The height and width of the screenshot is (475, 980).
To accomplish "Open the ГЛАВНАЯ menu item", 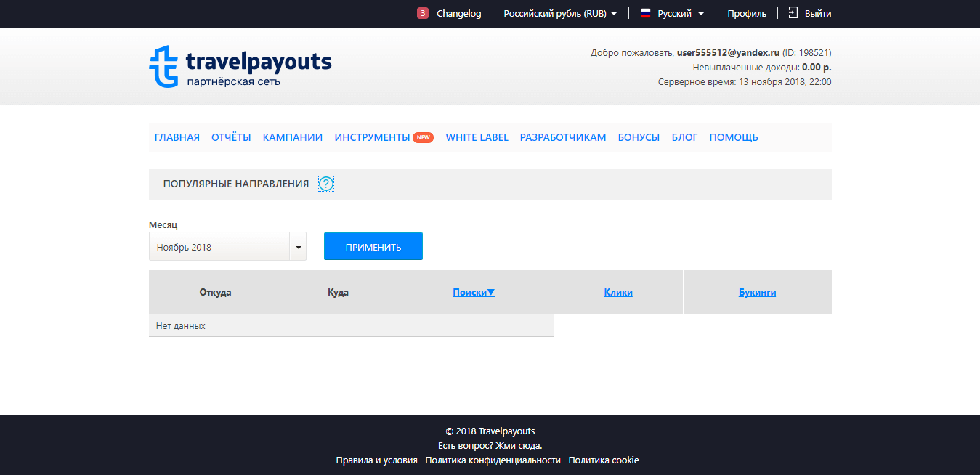I will point(177,137).
